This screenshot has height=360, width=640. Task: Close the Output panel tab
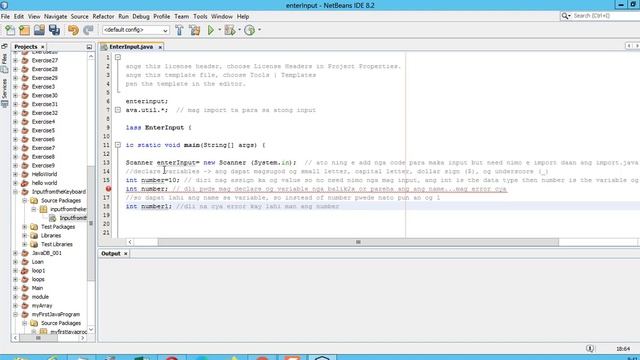coord(126,254)
